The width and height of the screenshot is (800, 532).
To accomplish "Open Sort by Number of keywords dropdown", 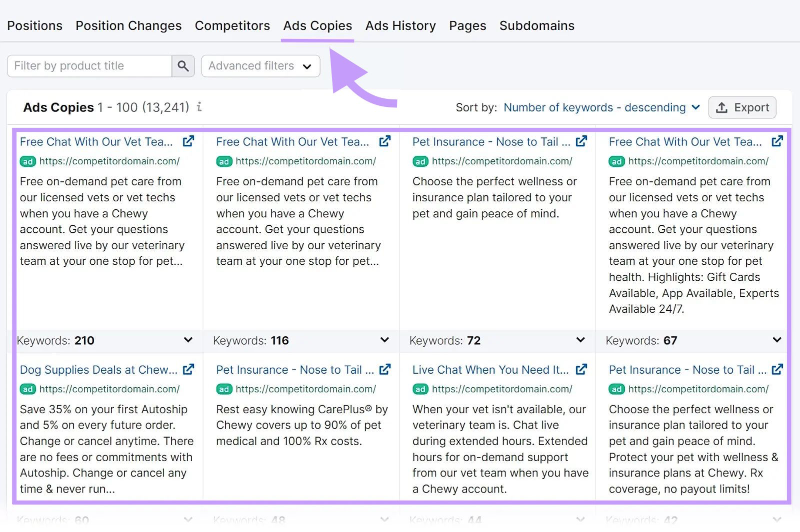I will (601, 107).
